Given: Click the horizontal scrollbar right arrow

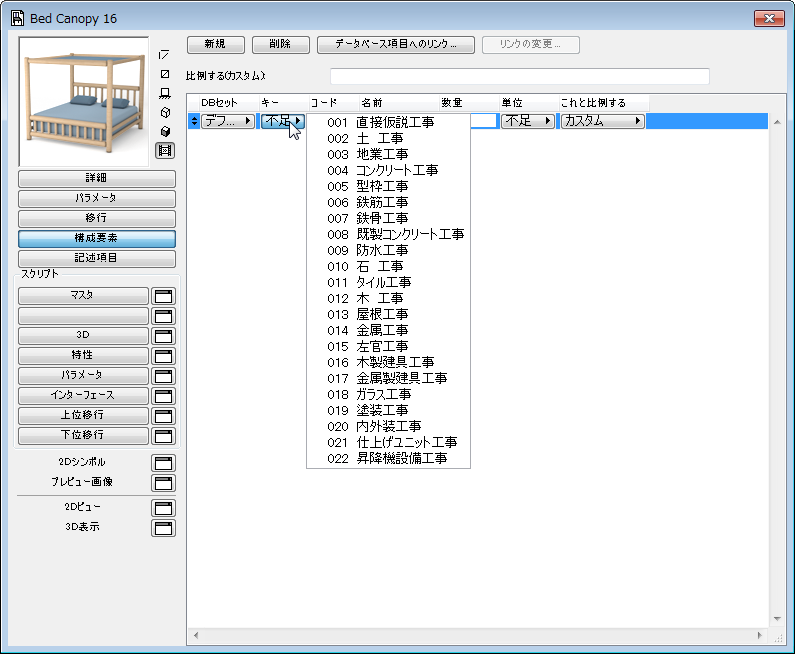Looking at the screenshot, I should point(760,635).
